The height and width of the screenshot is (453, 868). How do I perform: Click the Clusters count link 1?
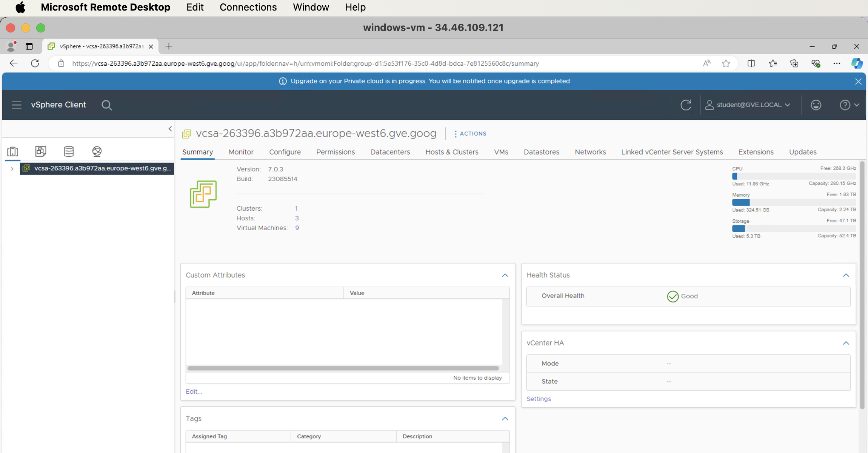(x=296, y=208)
